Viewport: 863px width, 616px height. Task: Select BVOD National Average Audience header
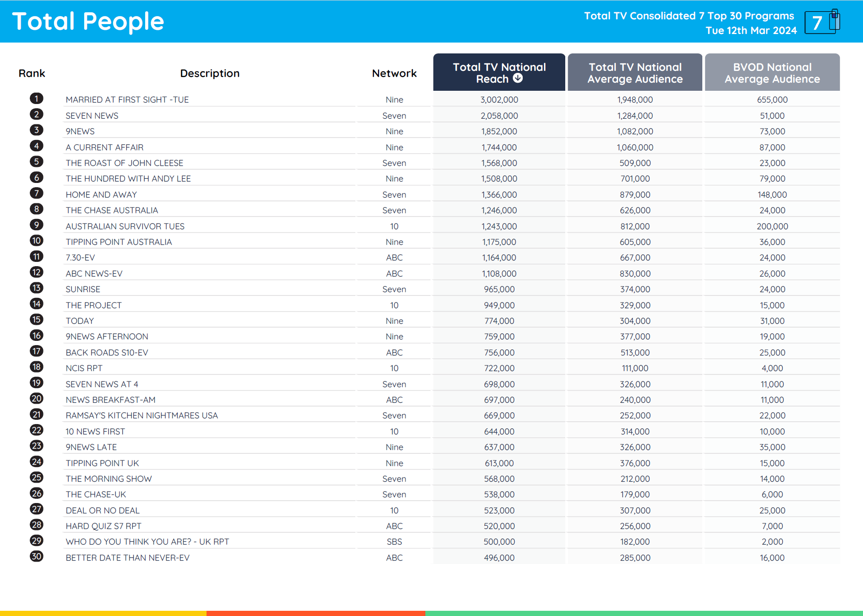click(772, 73)
